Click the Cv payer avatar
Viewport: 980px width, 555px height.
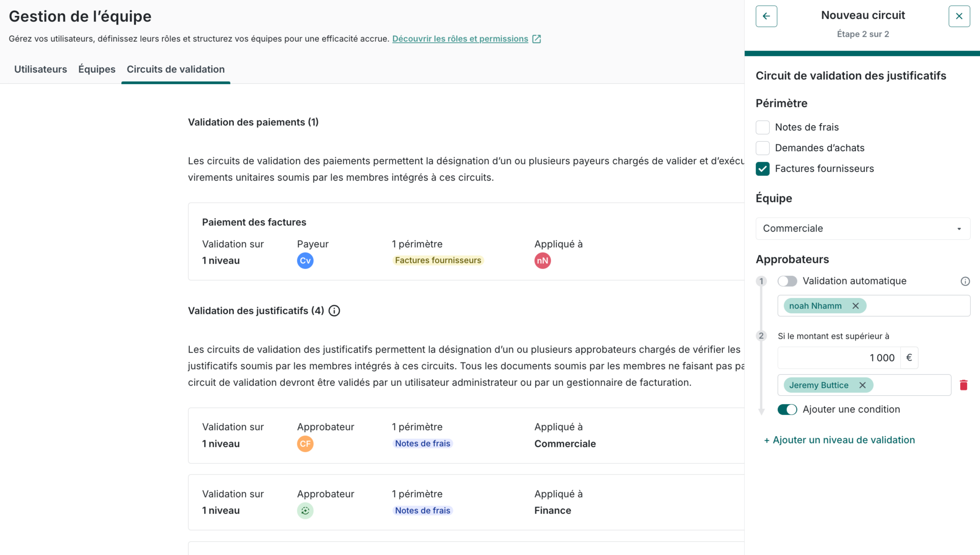pyautogui.click(x=305, y=261)
